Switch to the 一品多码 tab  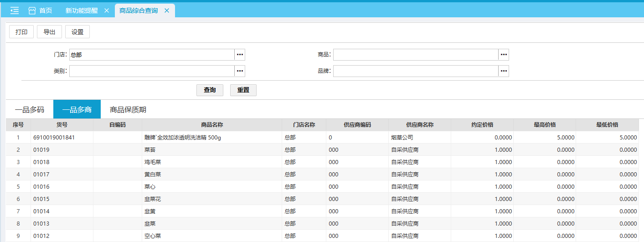click(30, 110)
